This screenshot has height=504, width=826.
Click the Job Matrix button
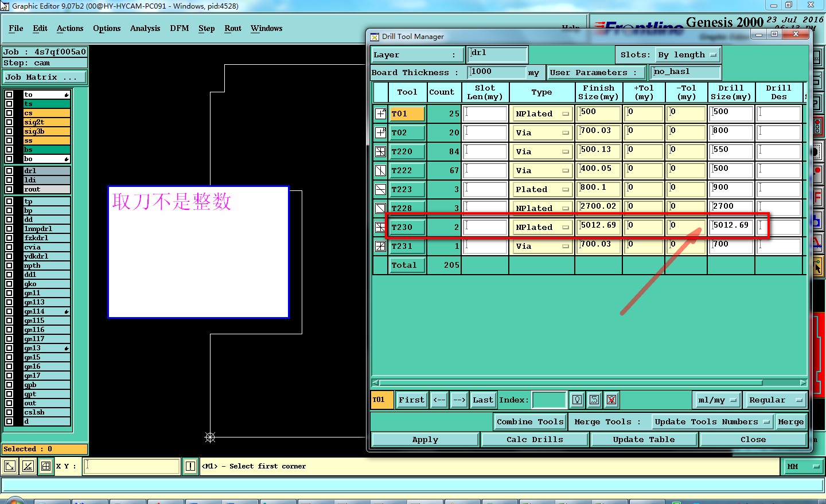44,77
